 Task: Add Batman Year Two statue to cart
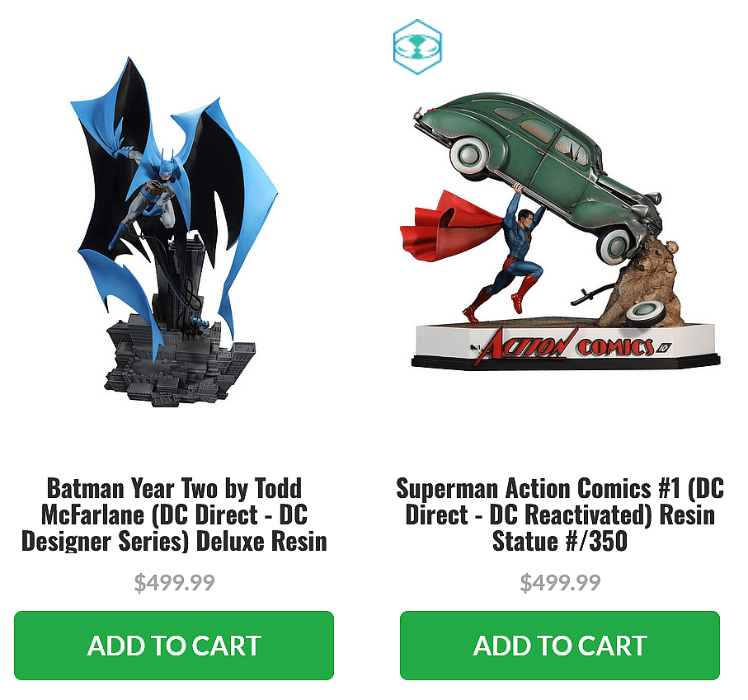click(x=174, y=645)
